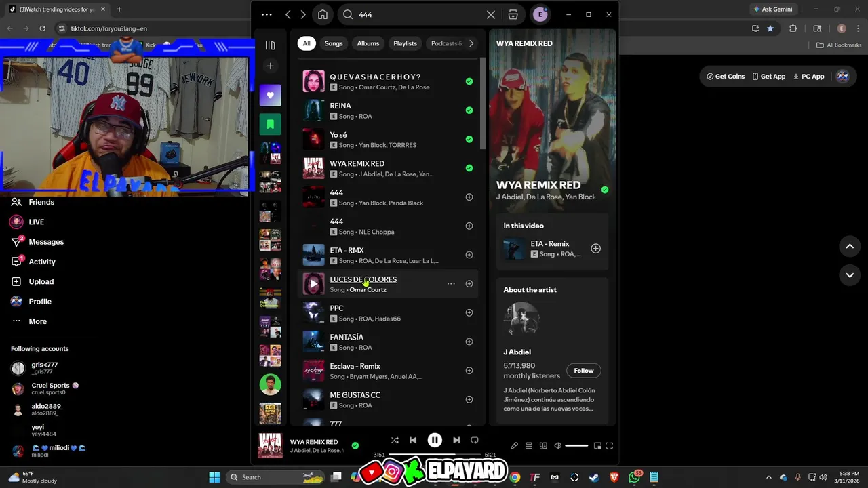Toggle shuffle in the Spotify player

395,440
